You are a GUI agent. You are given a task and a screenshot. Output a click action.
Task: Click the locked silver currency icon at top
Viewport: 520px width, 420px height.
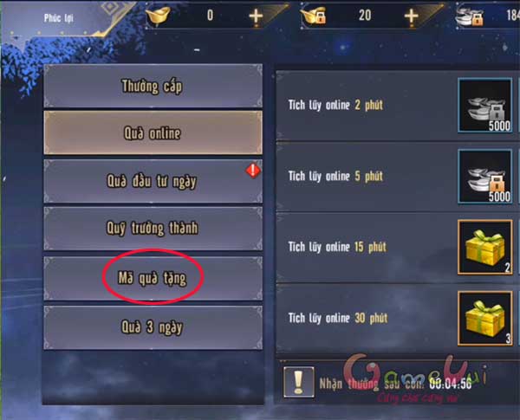pos(469,16)
